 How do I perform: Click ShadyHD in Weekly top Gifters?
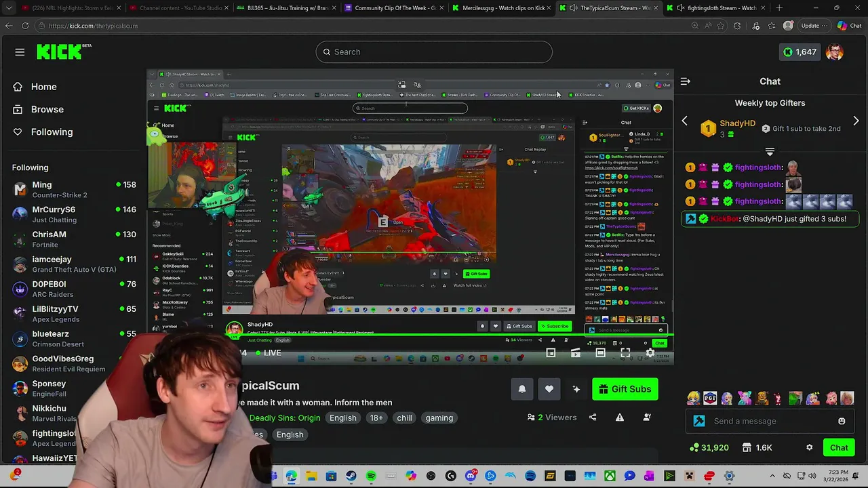737,123
